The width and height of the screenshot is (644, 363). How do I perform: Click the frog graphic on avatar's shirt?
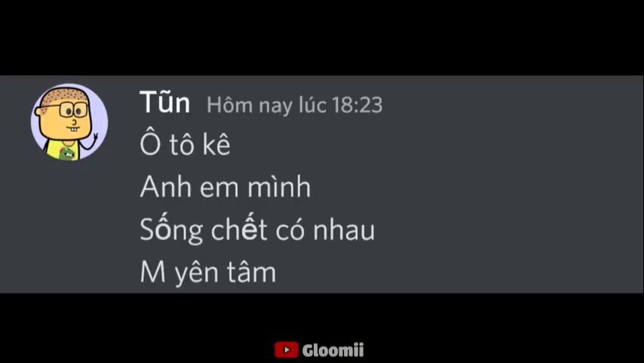point(67,154)
